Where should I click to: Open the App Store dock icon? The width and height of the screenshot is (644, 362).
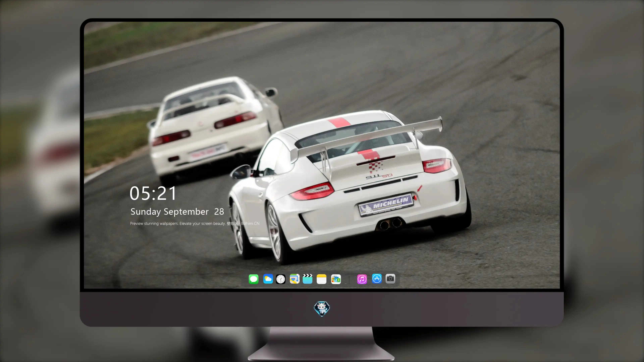377,279
